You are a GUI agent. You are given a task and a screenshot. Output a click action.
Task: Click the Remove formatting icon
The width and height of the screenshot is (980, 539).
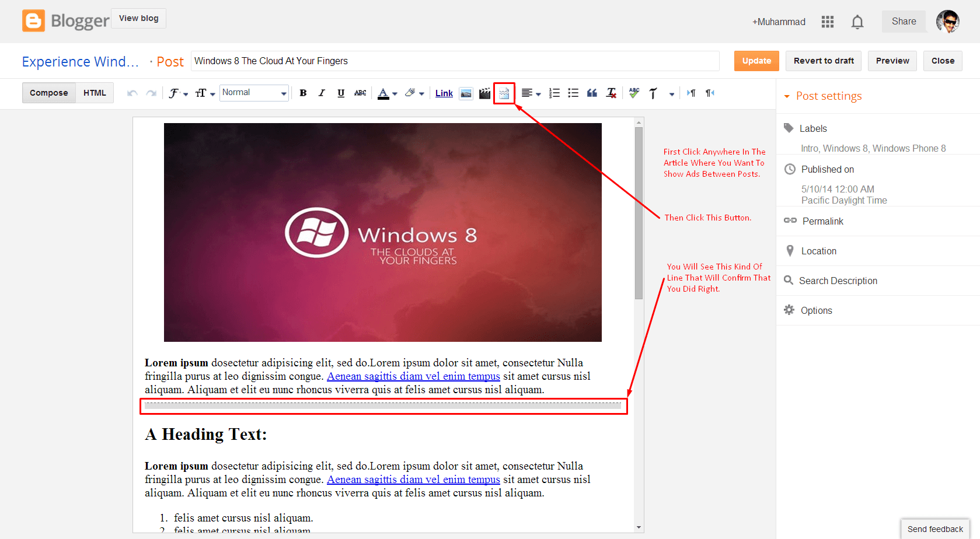tap(611, 93)
